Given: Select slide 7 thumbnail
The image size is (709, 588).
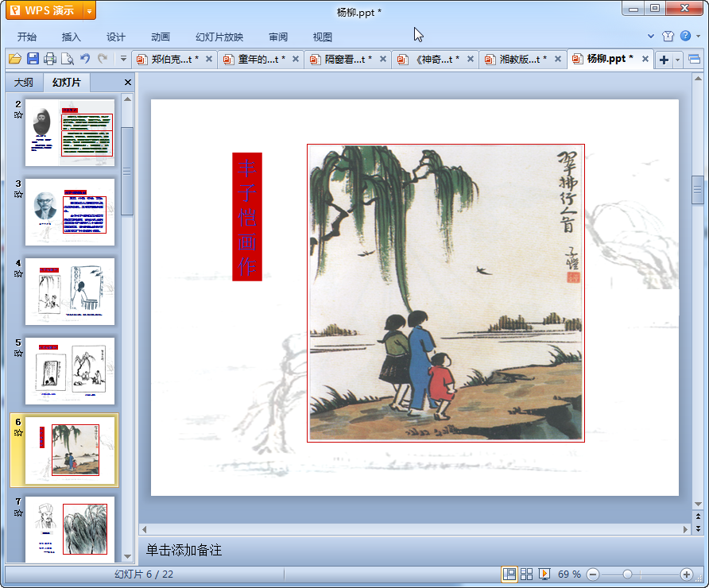Looking at the screenshot, I should [70, 529].
